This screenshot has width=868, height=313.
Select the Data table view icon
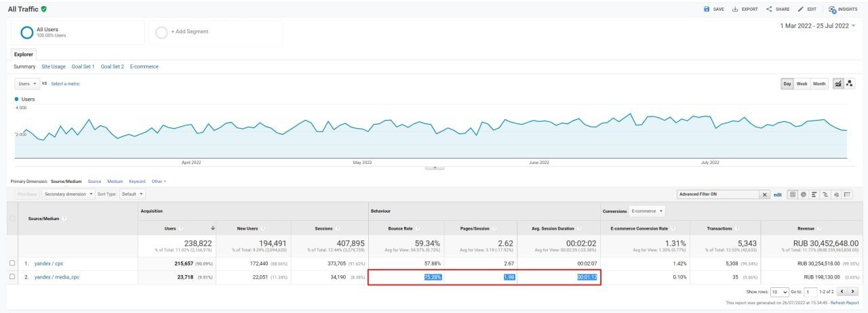coord(793,194)
